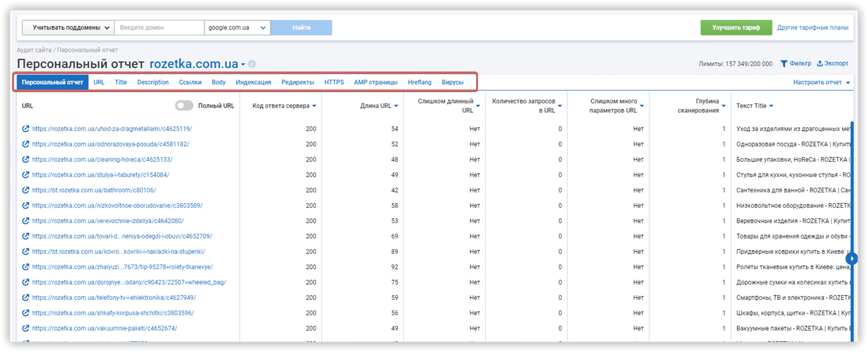The height and width of the screenshot is (352, 868).
Task: Open external link icon for bathroom URL
Action: (25, 190)
